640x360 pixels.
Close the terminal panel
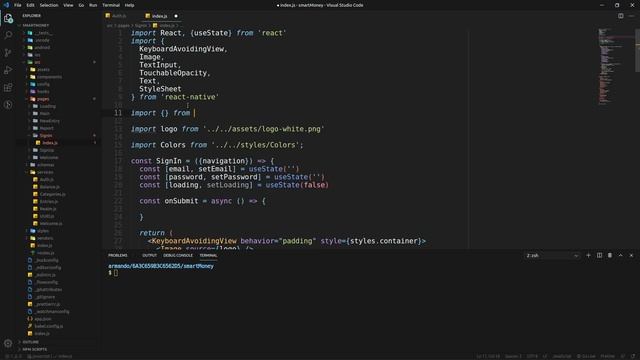pyautogui.click(x=631, y=256)
